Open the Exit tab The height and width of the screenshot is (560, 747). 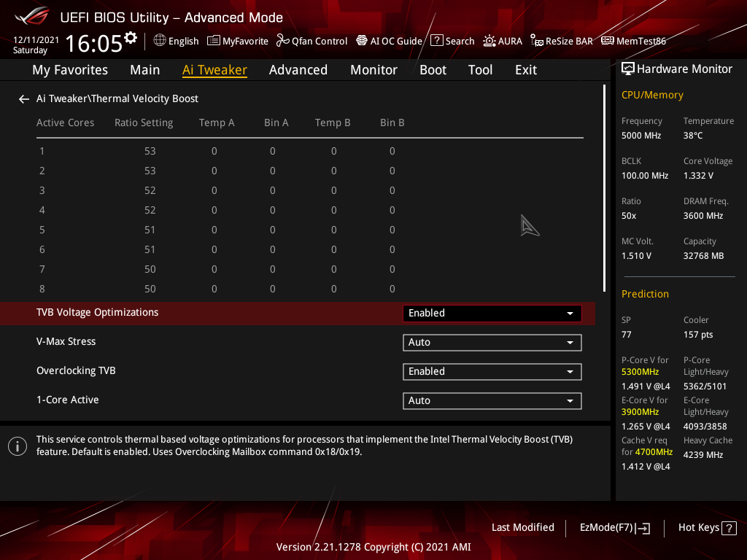click(526, 70)
